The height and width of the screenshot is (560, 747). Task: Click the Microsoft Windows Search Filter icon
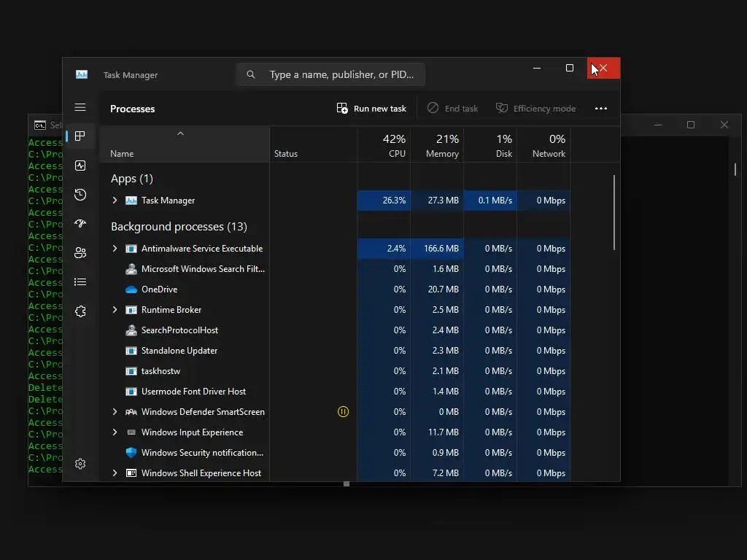(x=131, y=269)
